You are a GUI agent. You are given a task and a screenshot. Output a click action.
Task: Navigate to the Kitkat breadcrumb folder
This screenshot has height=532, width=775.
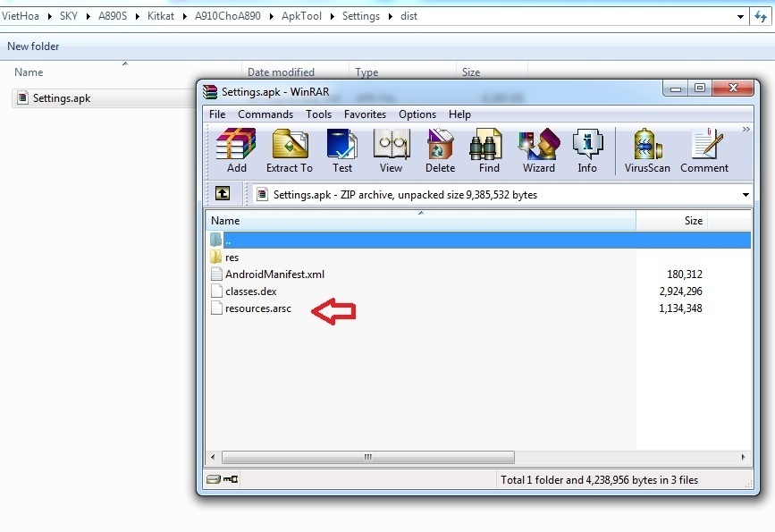pos(161,16)
